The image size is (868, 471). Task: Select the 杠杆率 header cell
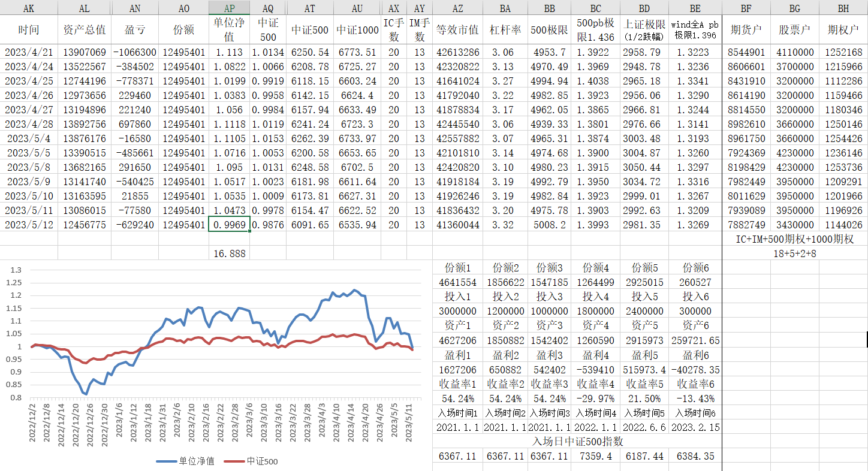(x=505, y=30)
